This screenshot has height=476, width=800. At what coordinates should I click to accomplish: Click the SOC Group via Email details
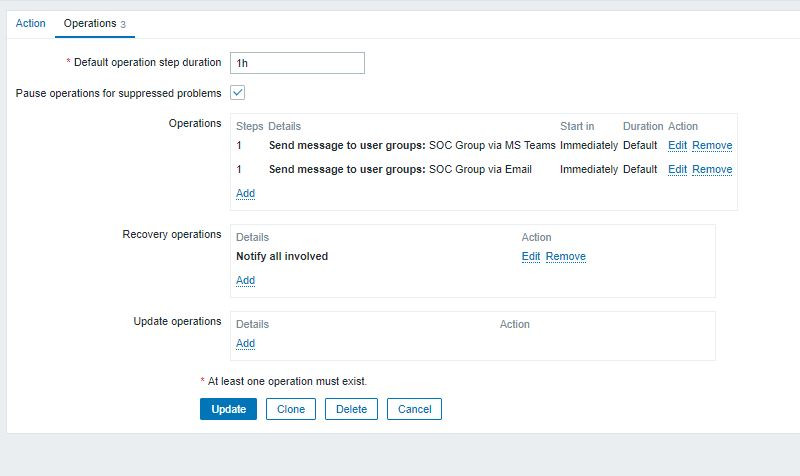pos(400,169)
